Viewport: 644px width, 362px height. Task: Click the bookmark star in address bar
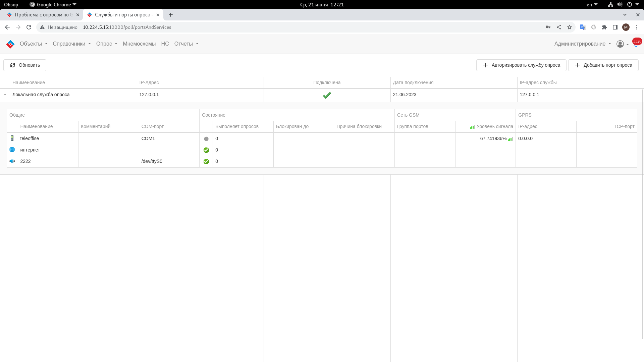(x=570, y=27)
